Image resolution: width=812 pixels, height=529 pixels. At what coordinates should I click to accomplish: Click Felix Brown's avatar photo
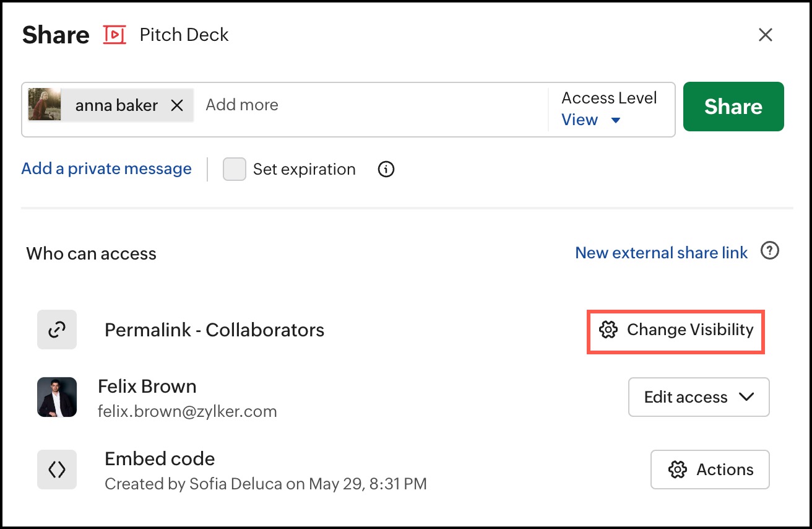point(57,397)
